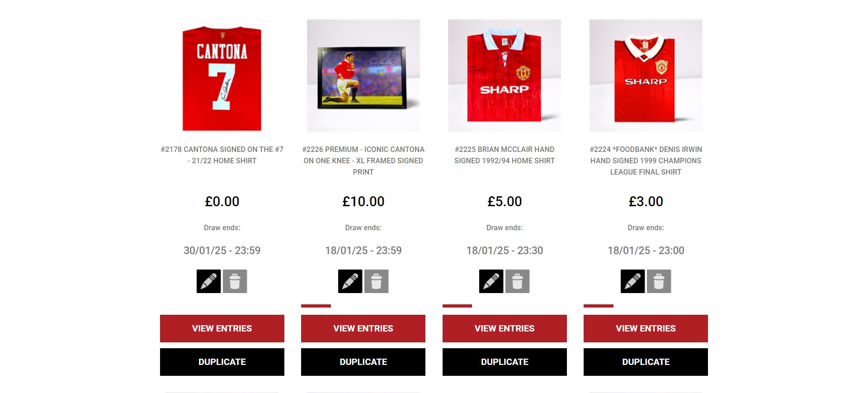
Task: Delete the #2225 Brian McClair shirt
Action: 518,281
